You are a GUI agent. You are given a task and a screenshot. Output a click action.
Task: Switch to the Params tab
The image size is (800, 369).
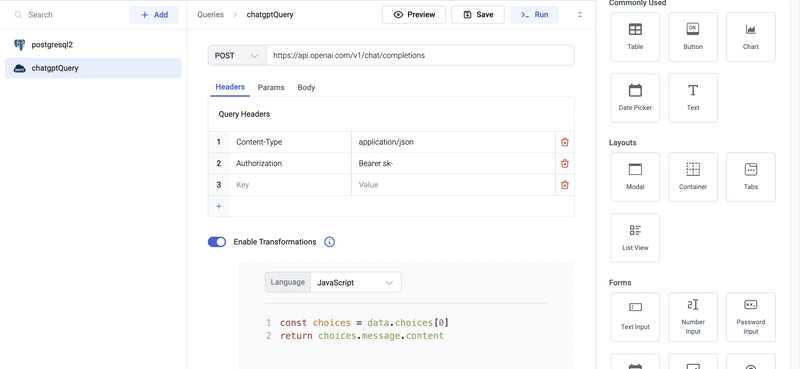(271, 88)
